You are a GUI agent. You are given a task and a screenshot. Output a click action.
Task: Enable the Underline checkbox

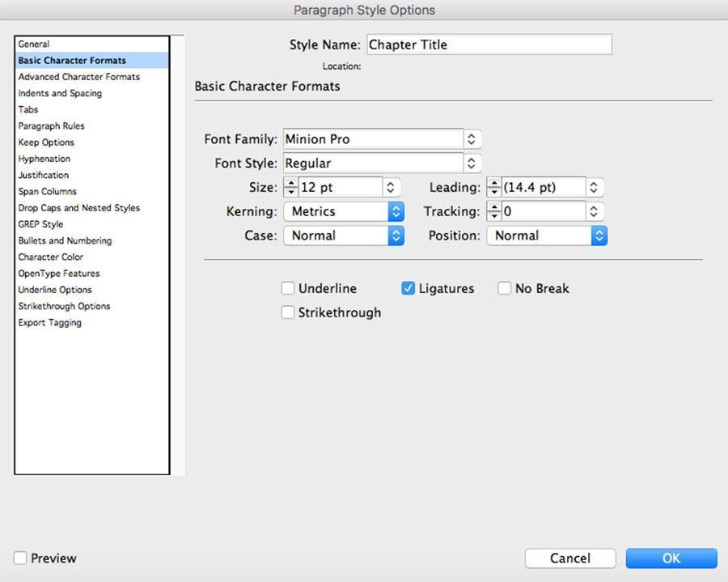287,288
